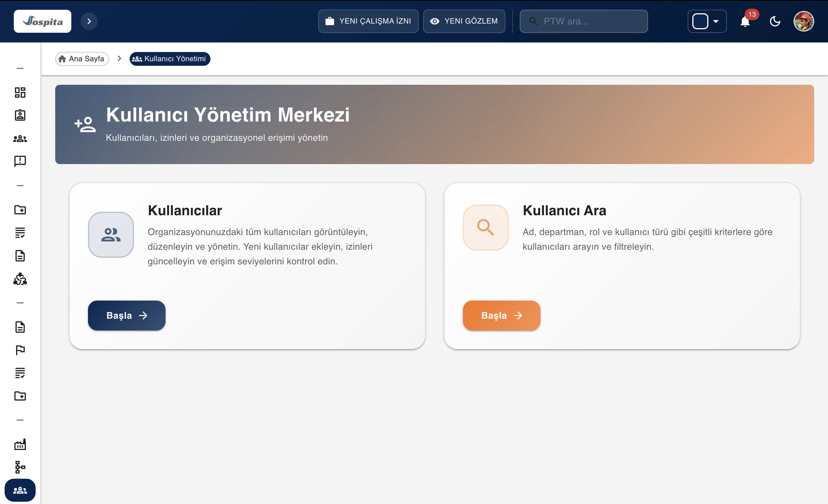Click the ID badge icon in sidebar
Image resolution: width=828 pixels, height=504 pixels.
[20, 115]
